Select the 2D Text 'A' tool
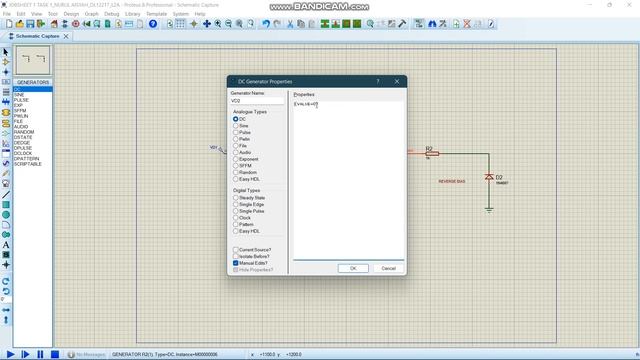 tap(6, 245)
